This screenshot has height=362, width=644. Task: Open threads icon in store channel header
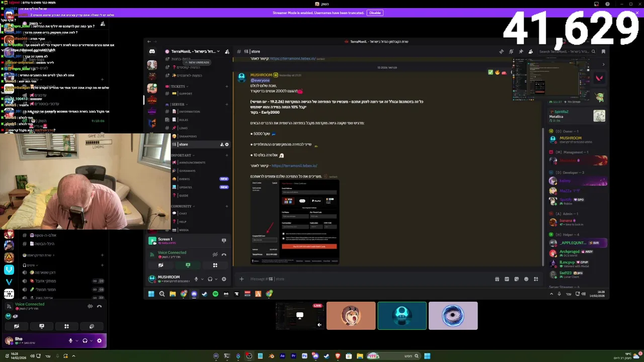point(501,51)
